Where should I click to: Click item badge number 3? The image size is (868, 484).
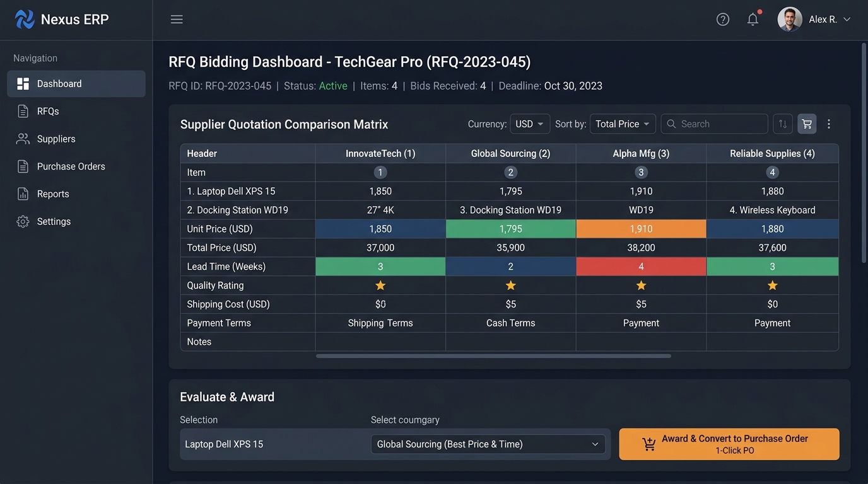(x=641, y=173)
